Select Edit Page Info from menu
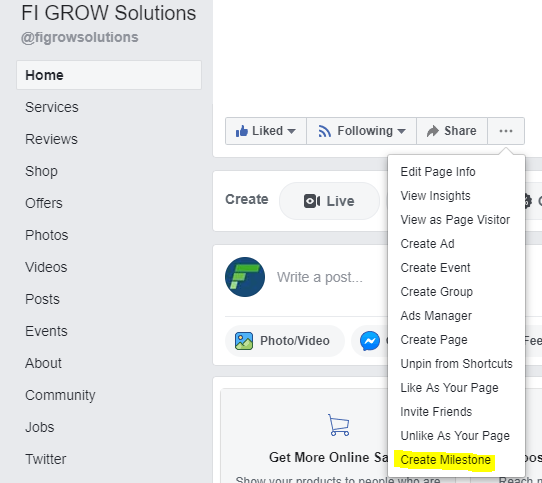The width and height of the screenshot is (542, 483). [x=438, y=171]
